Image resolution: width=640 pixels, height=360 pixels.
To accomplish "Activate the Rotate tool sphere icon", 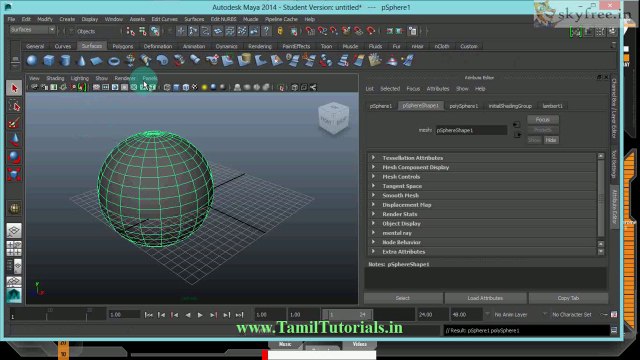I will [14, 157].
